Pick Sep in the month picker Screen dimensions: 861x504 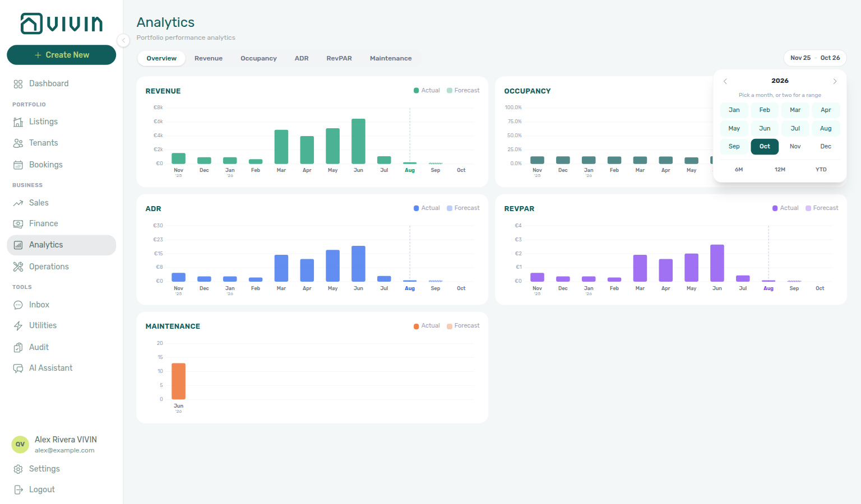pyautogui.click(x=734, y=147)
